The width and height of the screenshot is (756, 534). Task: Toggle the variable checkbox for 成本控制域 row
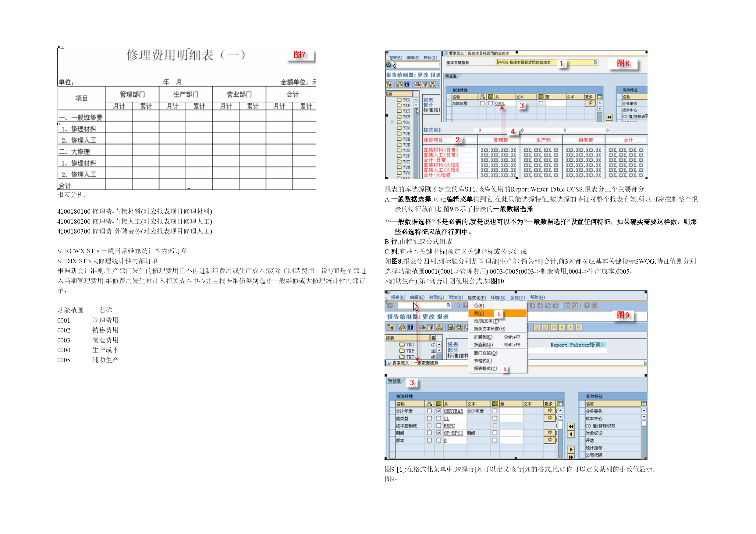click(438, 426)
